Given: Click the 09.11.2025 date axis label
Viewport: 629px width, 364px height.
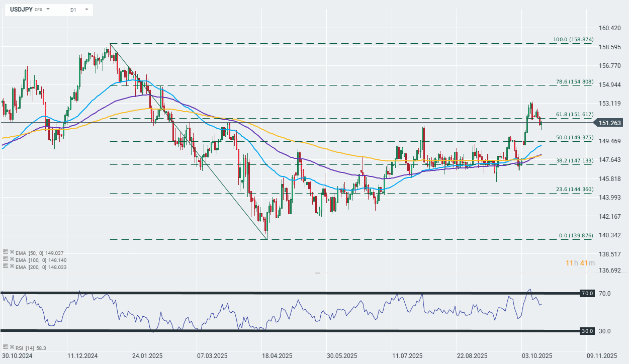Looking at the screenshot, I should (601, 355).
